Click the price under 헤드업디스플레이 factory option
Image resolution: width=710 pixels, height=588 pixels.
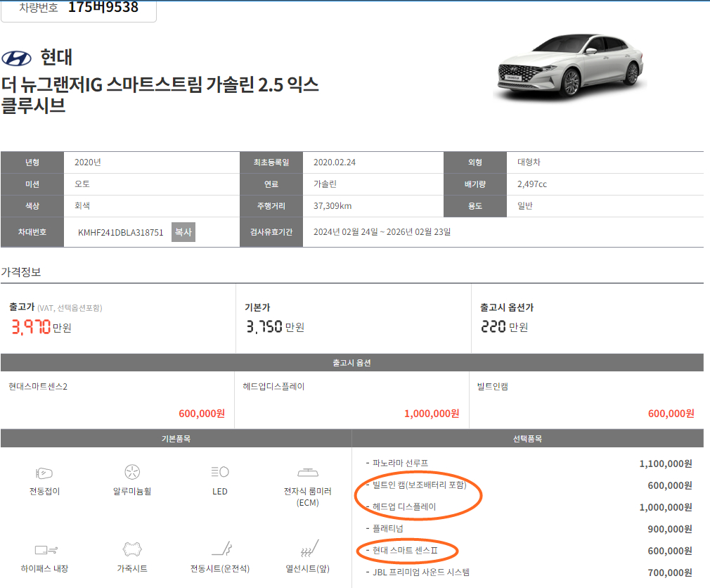(x=432, y=413)
